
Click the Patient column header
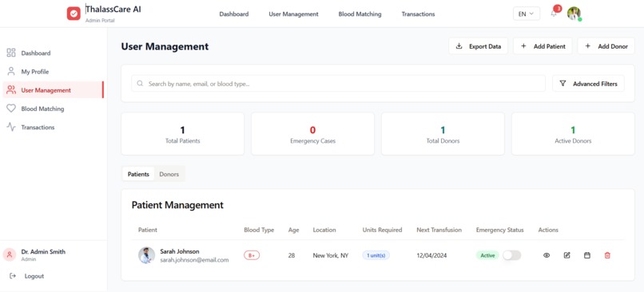pyautogui.click(x=148, y=230)
